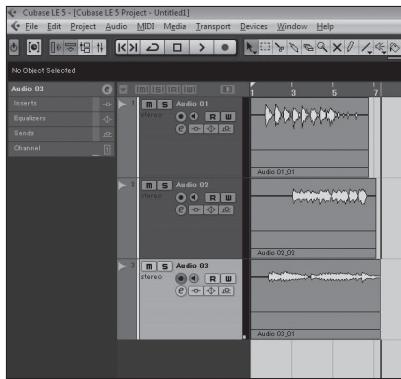This screenshot has height=379, width=401.
Task: Go to next marker transport button
Action: [x=134, y=47]
